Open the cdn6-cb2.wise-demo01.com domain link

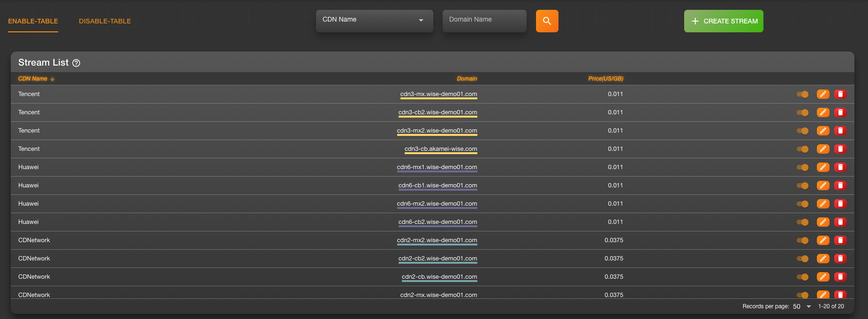point(438,222)
